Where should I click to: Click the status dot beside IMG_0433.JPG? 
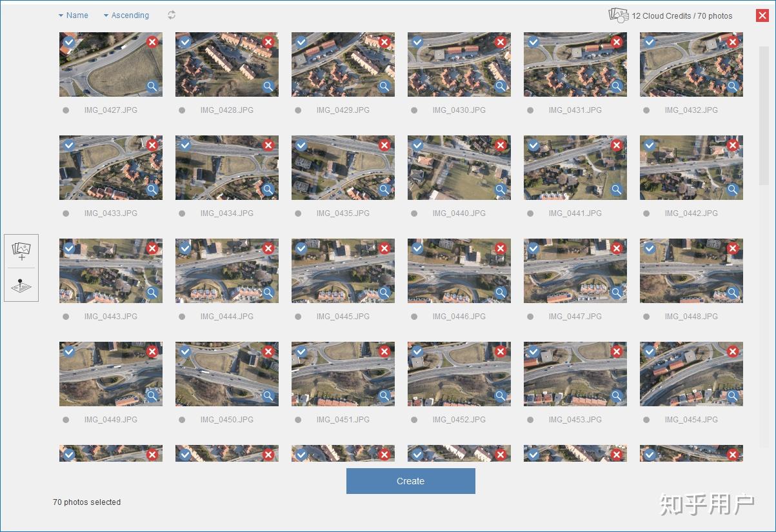tap(66, 213)
